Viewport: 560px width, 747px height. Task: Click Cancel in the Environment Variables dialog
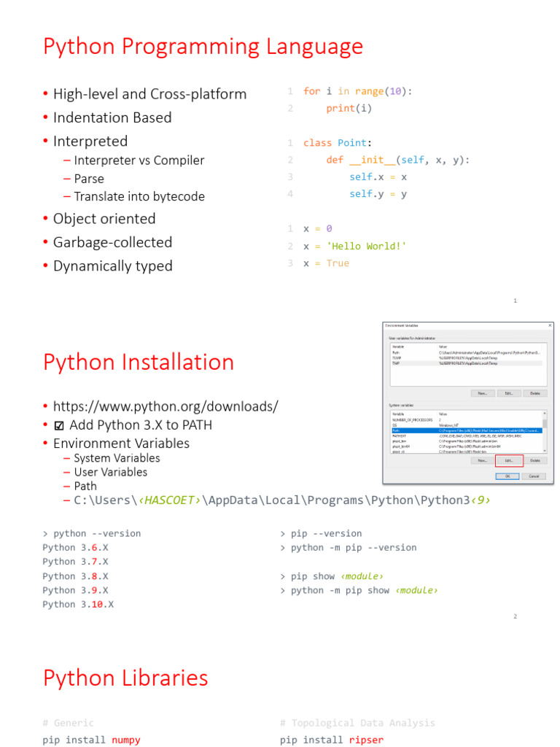[x=534, y=476]
